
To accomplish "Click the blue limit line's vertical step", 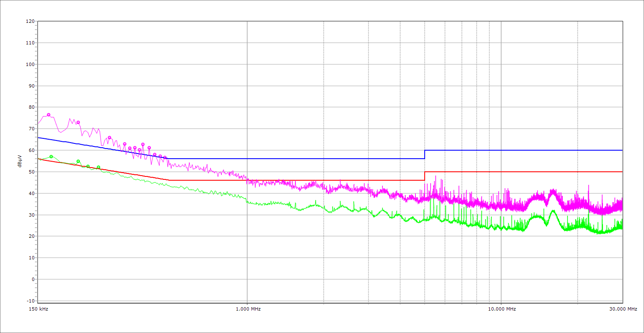I will (x=425, y=154).
